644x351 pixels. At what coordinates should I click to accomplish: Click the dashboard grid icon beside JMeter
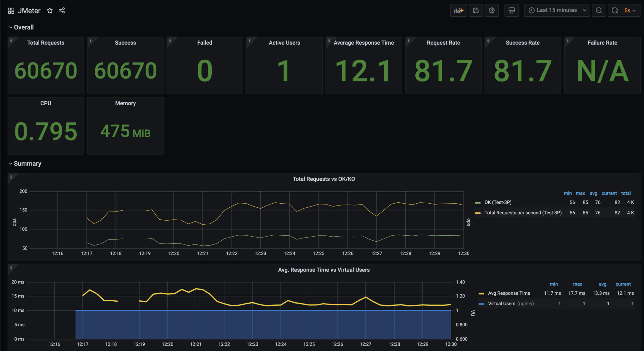point(11,11)
